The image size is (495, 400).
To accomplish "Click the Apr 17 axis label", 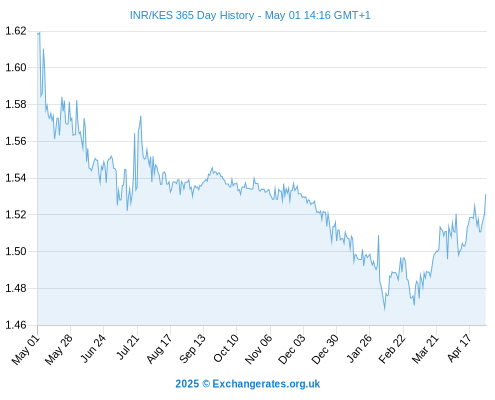I will click(459, 348).
